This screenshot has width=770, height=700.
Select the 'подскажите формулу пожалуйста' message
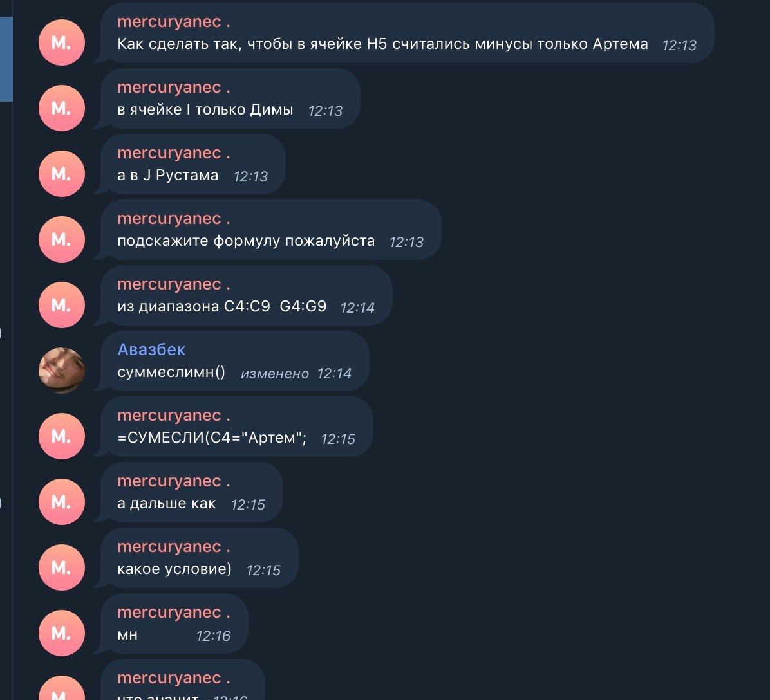pos(271,230)
